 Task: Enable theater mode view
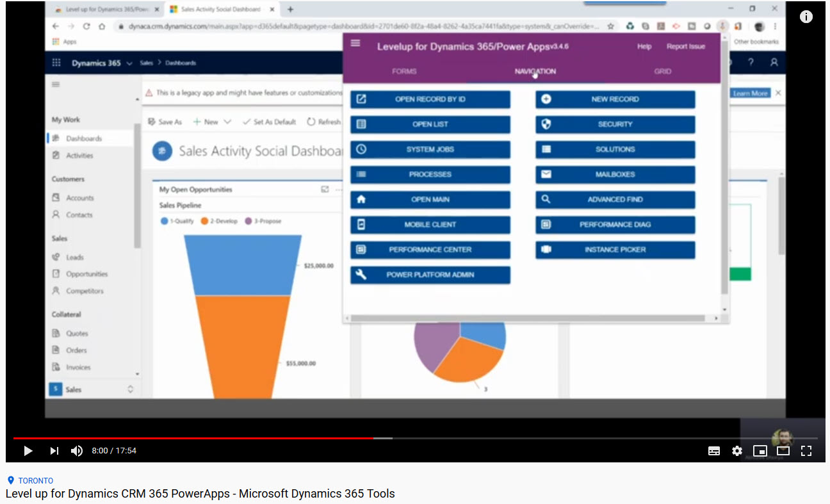click(x=783, y=451)
